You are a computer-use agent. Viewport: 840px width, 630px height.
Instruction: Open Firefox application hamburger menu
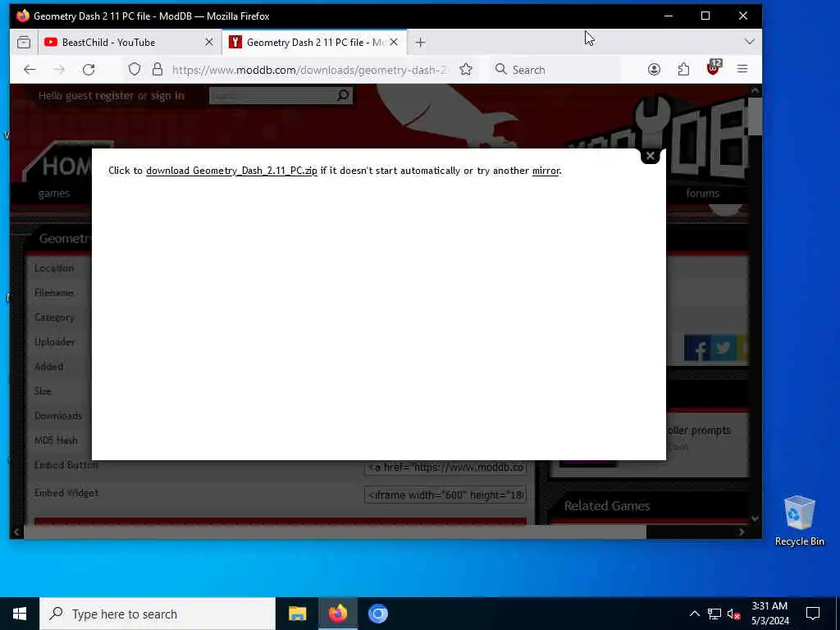pos(742,69)
